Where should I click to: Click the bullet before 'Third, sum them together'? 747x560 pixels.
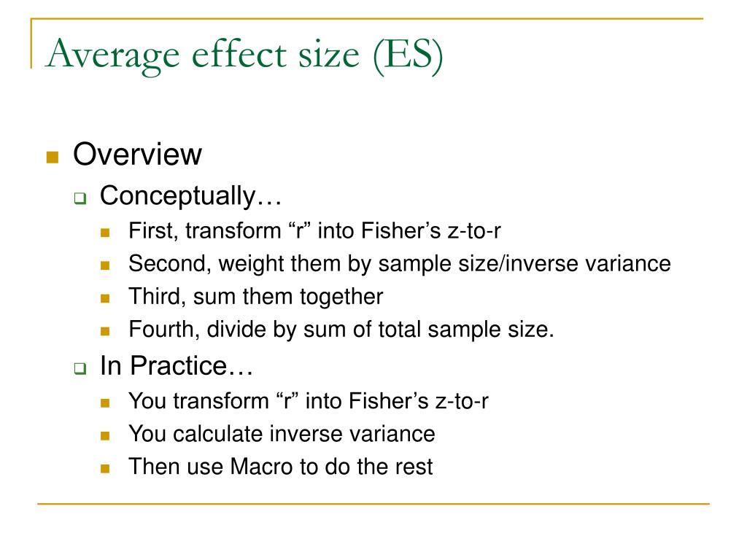click(x=105, y=298)
